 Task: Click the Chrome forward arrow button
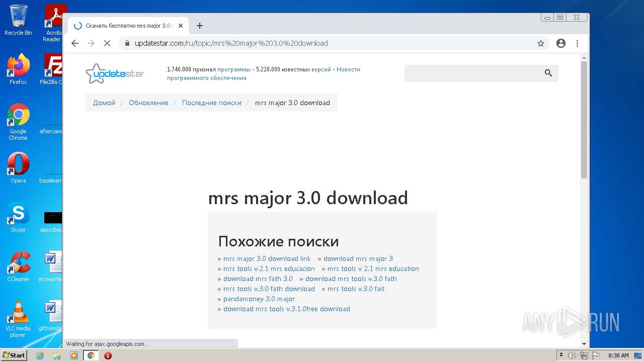click(x=91, y=43)
